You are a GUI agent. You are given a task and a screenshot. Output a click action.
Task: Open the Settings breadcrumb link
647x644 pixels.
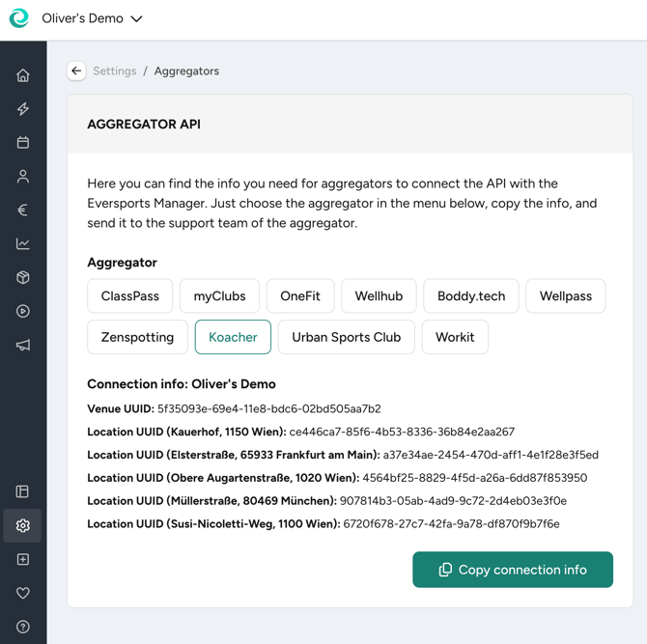(114, 70)
